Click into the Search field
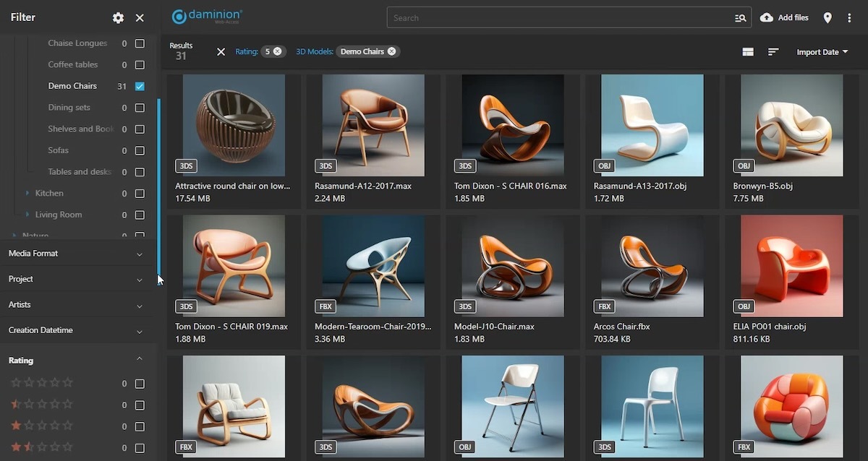 [x=557, y=18]
